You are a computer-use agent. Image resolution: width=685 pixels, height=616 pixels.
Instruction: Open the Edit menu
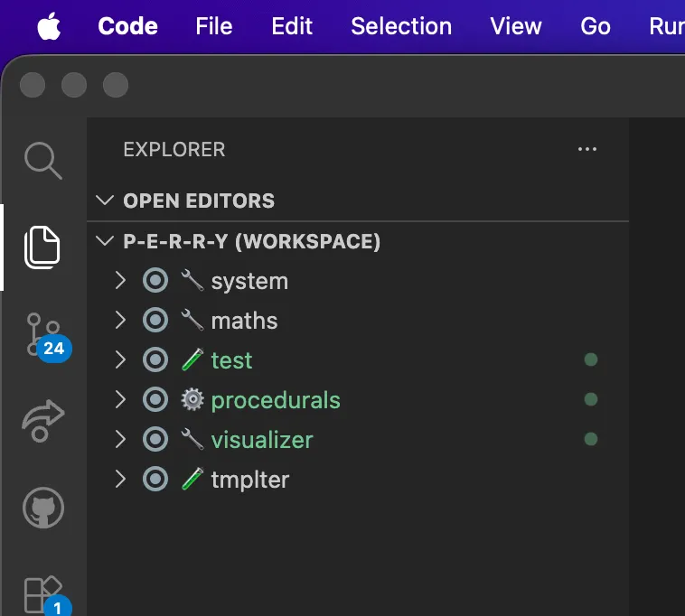coord(292,26)
